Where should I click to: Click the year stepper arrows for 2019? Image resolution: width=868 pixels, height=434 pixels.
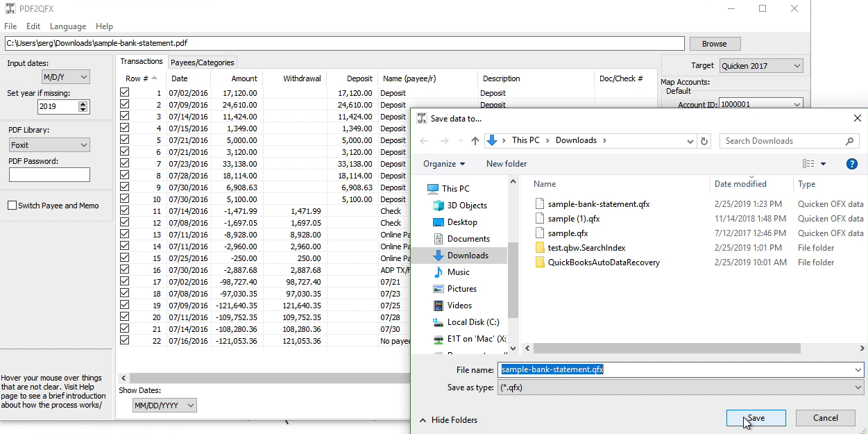[x=84, y=107]
